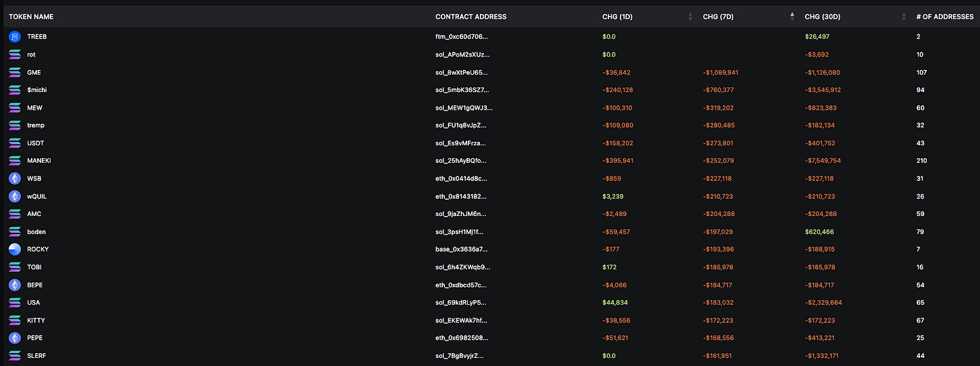The width and height of the screenshot is (980, 366).
Task: Click the Fantom icon beside TREEB
Action: (x=15, y=37)
